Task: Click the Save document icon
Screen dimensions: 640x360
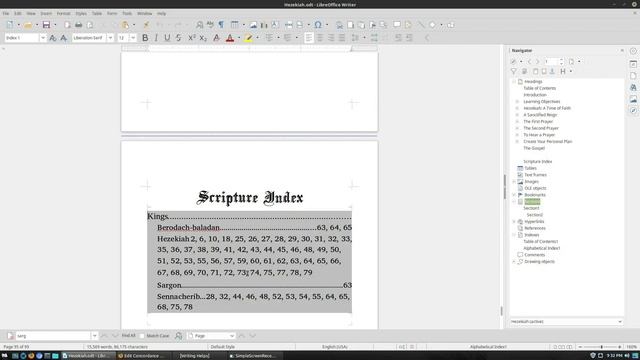Action: (x=47, y=25)
